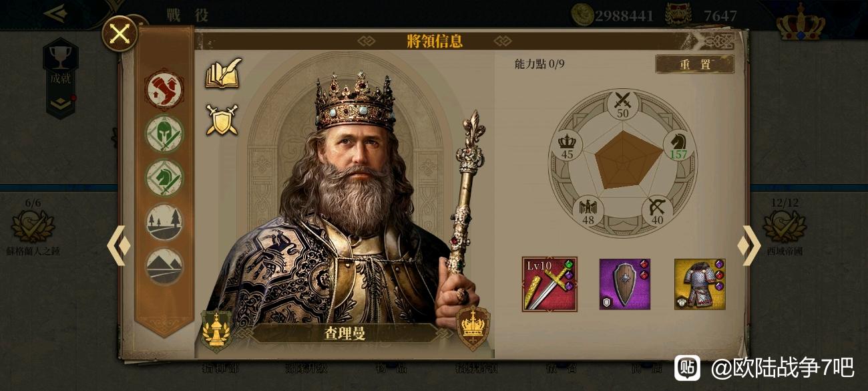Select the forest terrain skill badge
This screenshot has height=391, width=868.
click(x=164, y=221)
